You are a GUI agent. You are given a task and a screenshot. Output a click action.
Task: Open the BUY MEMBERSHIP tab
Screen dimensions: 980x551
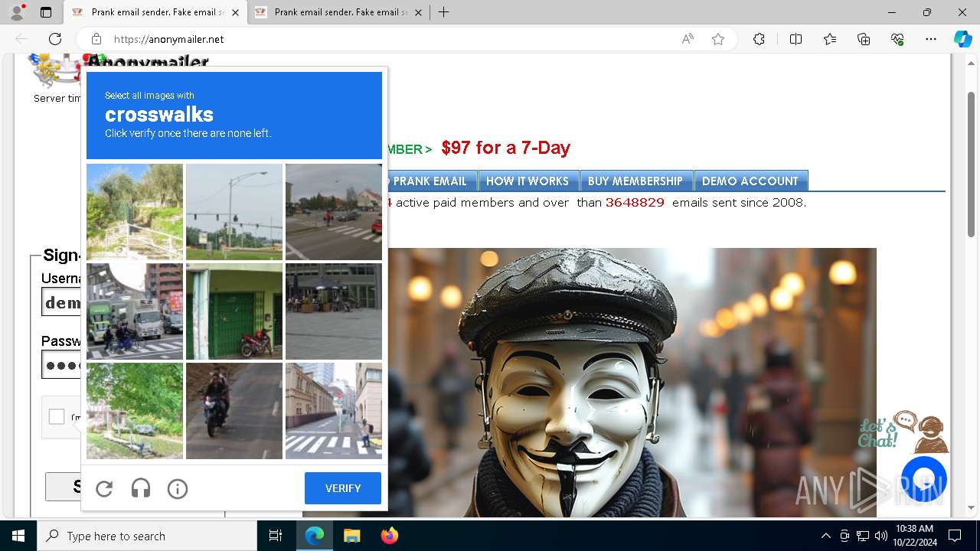[635, 181]
